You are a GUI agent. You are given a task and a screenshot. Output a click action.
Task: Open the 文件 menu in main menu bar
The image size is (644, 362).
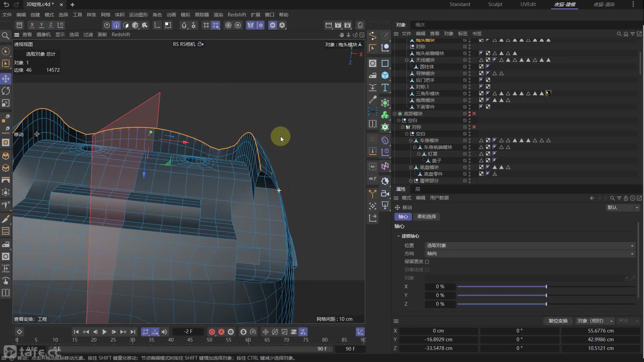pyautogui.click(x=7, y=15)
